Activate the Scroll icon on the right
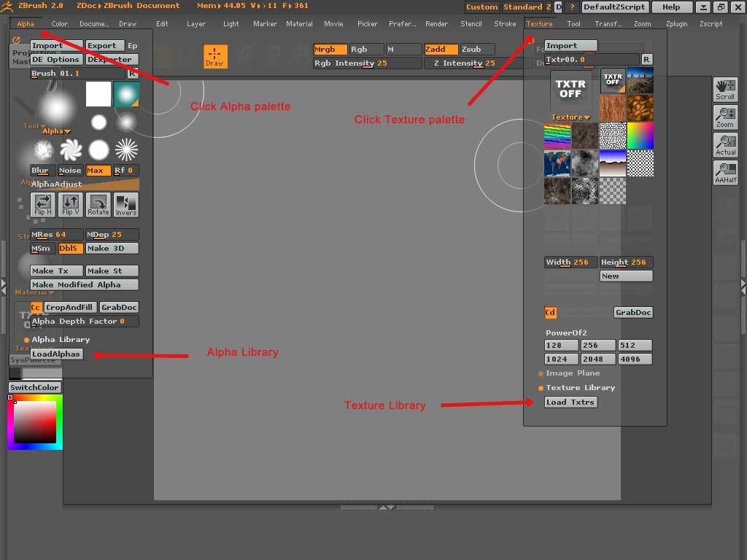The width and height of the screenshot is (747, 560). [x=725, y=89]
